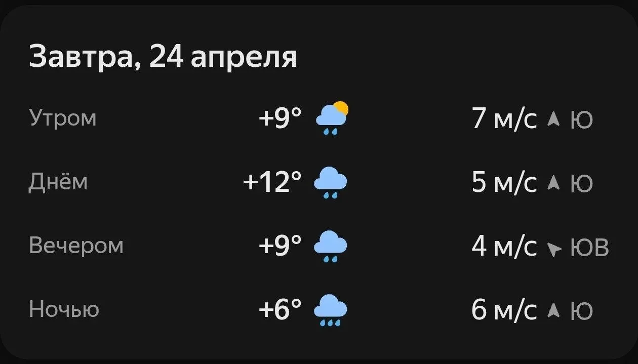Click the evening southeast wind arrow

coord(554,249)
